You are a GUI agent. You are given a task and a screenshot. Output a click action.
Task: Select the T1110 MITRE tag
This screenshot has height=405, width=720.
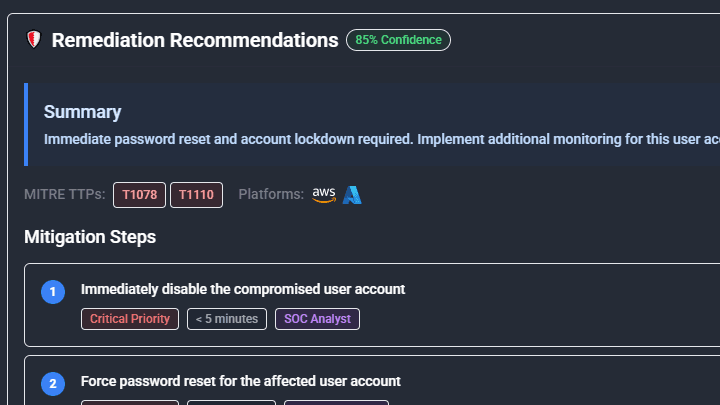click(197, 195)
